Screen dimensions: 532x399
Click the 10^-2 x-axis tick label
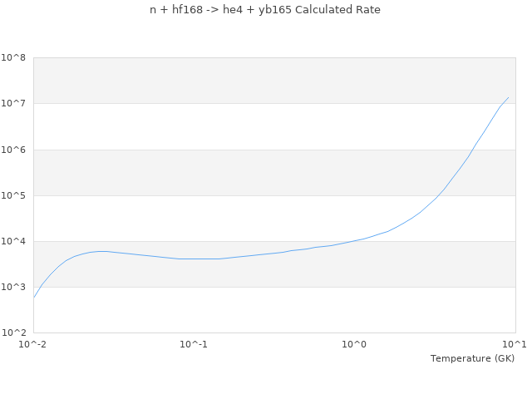click(x=33, y=345)
